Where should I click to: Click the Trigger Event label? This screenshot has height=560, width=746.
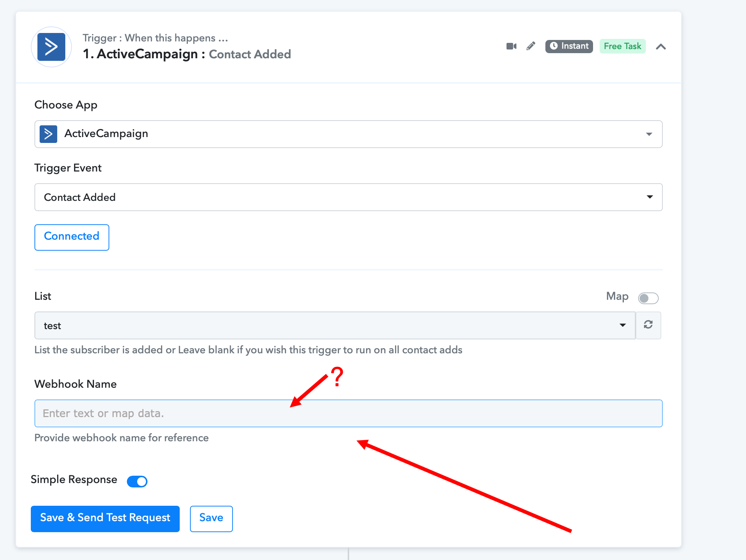(68, 168)
